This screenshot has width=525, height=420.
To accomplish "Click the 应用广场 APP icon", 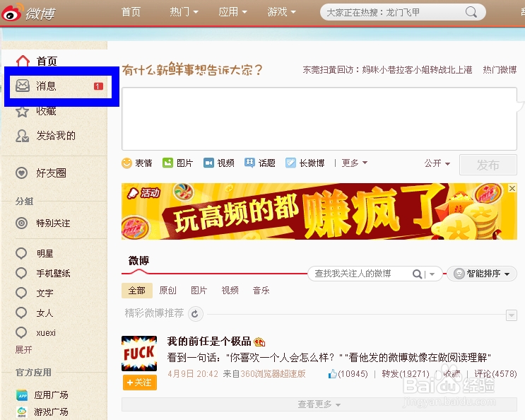I will (22, 395).
